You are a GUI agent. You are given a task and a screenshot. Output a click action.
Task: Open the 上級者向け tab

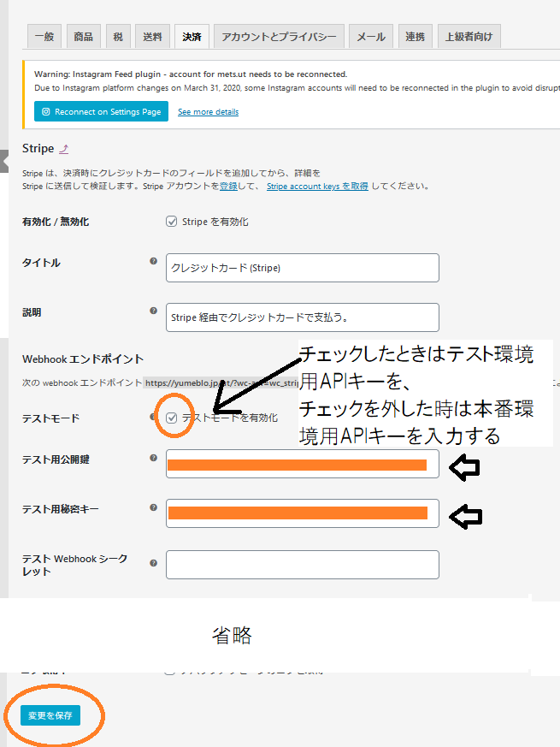point(469,37)
